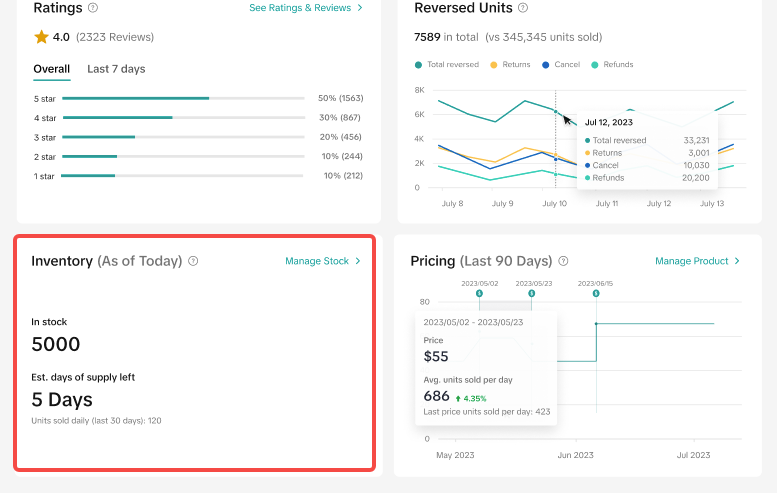Switch to the Last 7 days tab

(x=116, y=69)
